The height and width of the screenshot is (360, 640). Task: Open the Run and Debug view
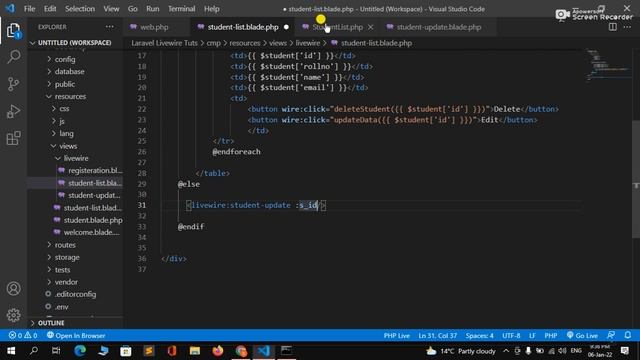point(13,111)
